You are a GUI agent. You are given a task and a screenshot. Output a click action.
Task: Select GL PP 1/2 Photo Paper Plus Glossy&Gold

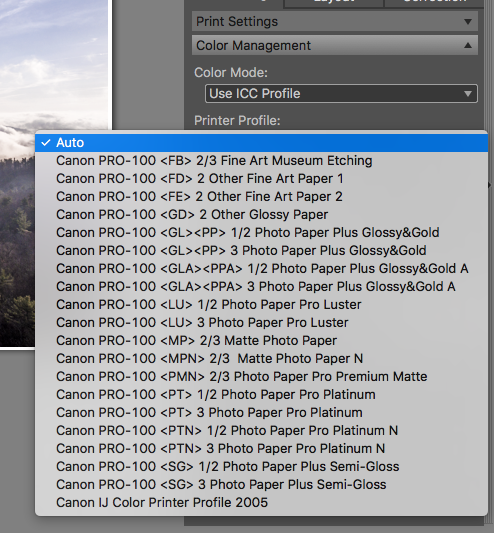click(x=261, y=233)
